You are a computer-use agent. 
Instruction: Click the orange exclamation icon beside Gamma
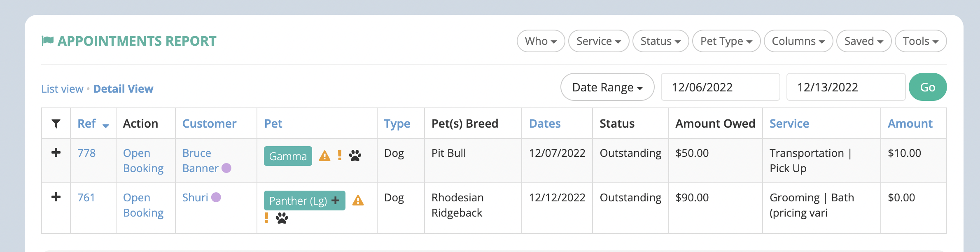[x=340, y=155]
